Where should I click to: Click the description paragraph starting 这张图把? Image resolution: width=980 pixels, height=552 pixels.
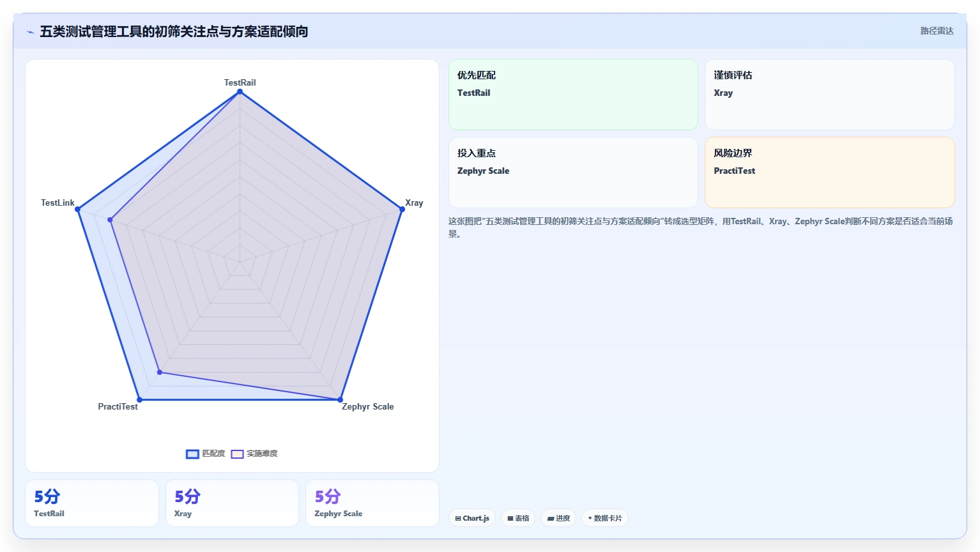coord(701,227)
